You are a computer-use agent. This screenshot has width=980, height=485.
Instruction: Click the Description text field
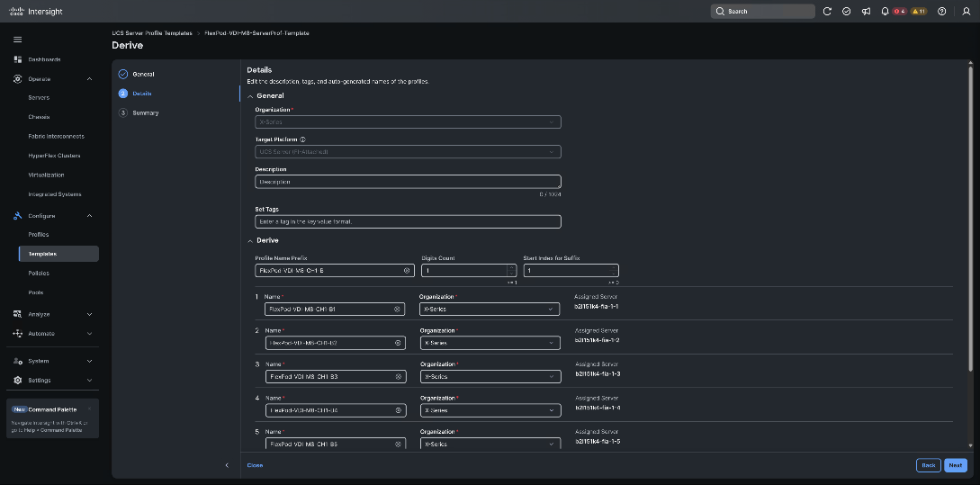point(409,182)
